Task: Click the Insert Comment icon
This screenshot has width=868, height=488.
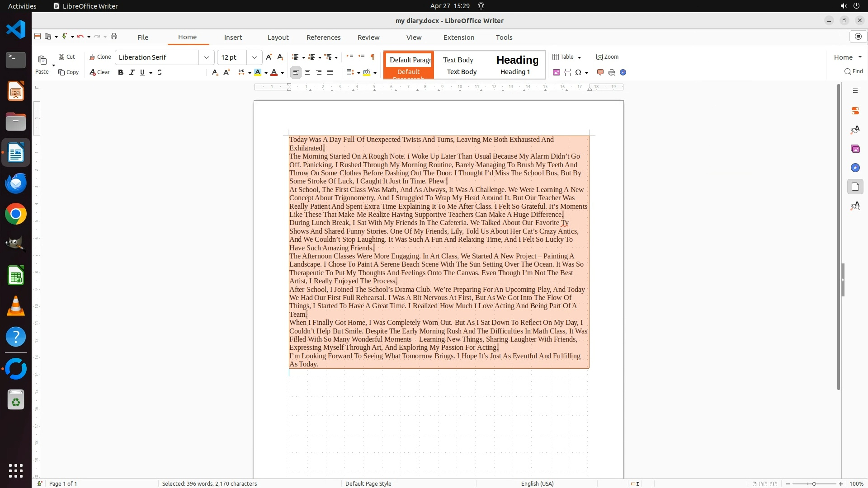Action: pyautogui.click(x=600, y=72)
